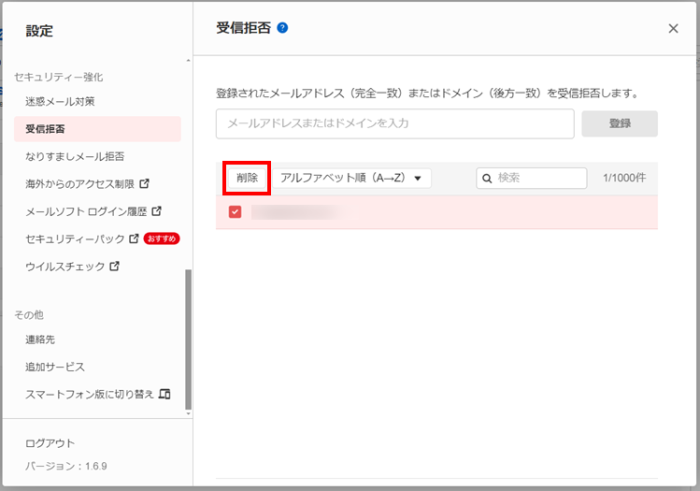700x491 pixels.
Task: Click the smartphone icon beside スマートフォン版に切り替え
Action: [x=165, y=394]
